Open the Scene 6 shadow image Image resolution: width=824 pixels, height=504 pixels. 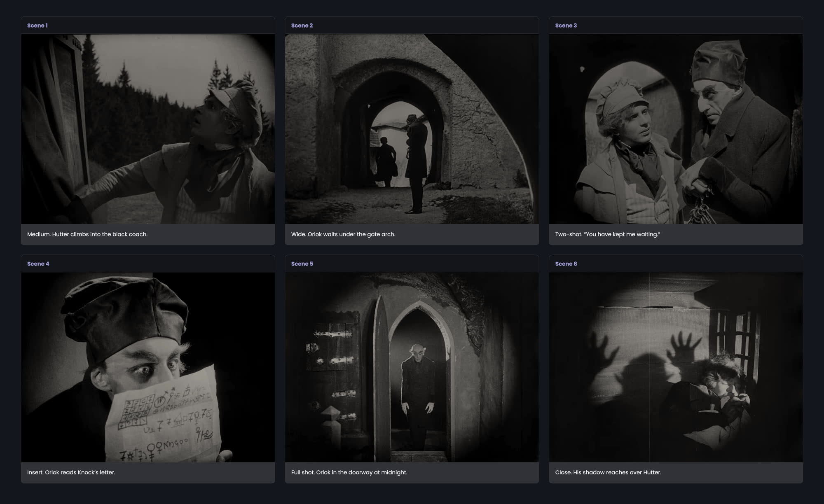[676, 367]
